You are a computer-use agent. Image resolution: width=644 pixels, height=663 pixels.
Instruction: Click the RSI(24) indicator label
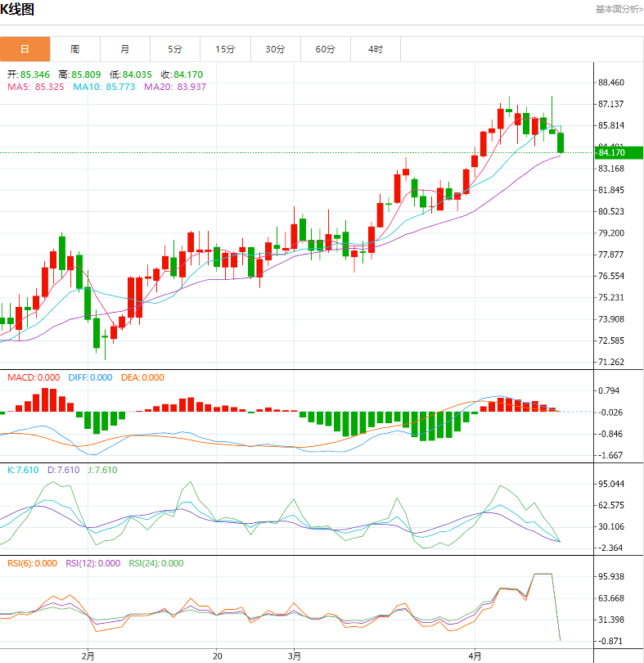(x=156, y=563)
